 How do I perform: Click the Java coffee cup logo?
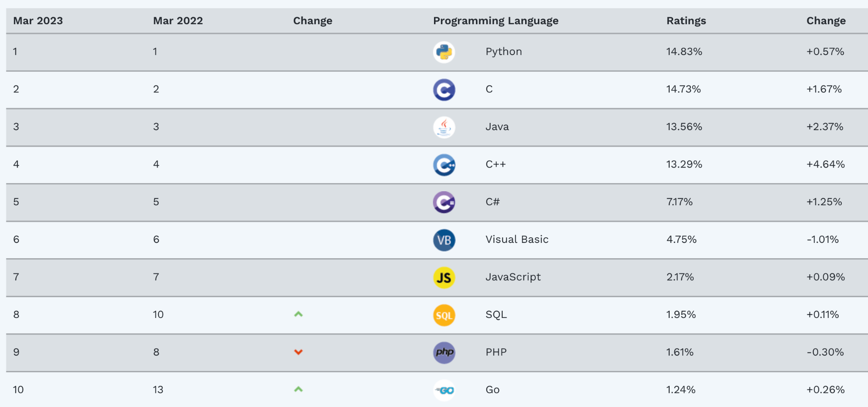444,127
